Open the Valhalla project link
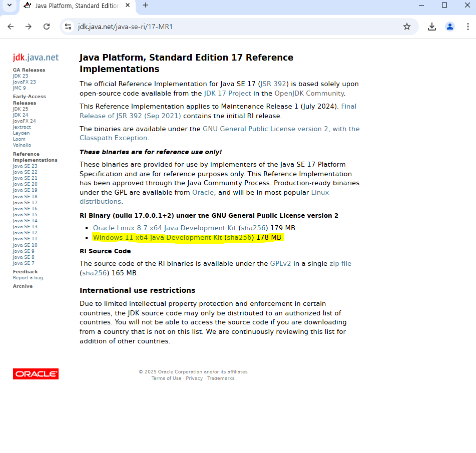Image resolution: width=476 pixels, height=453 pixels. [x=22, y=145]
